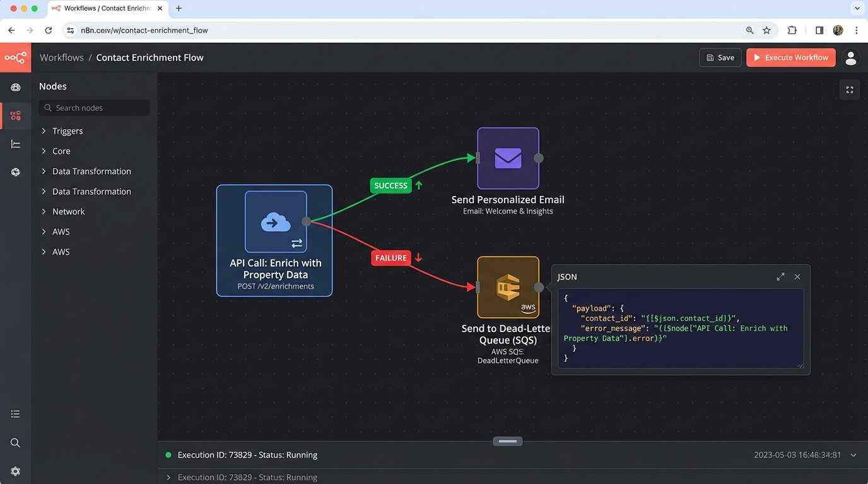Click the n8n logo icon
The image size is (868, 484).
[x=15, y=58]
